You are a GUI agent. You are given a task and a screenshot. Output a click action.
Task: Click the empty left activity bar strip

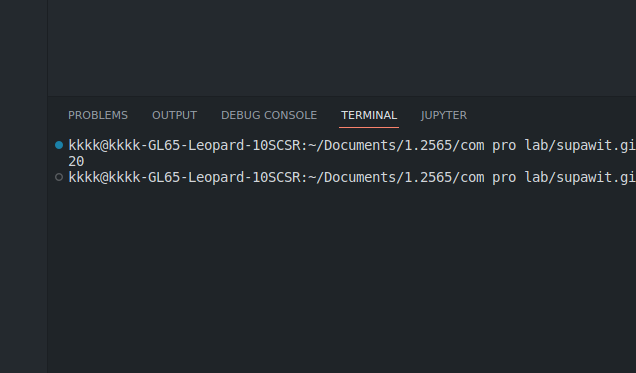[x=24, y=186]
